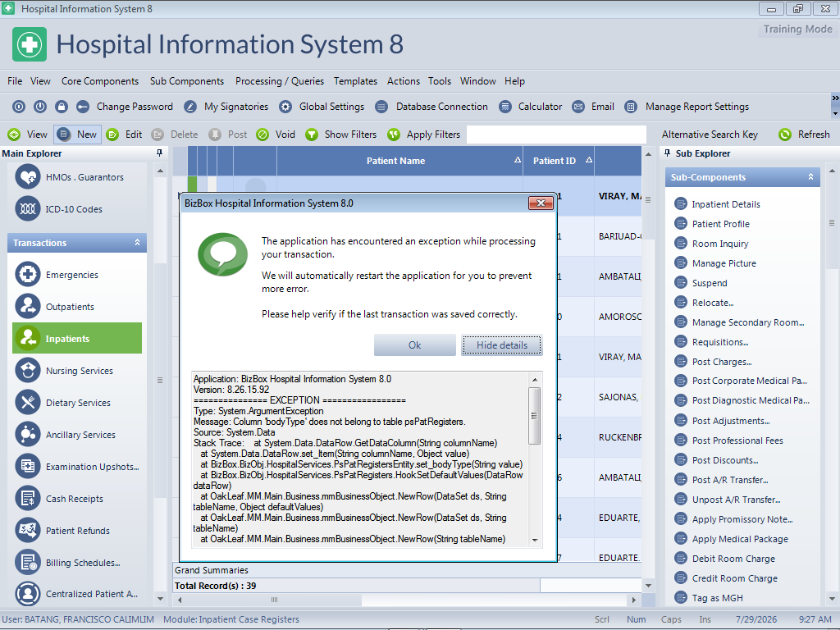Click the Hide details button
The height and width of the screenshot is (630, 840).
[x=502, y=345]
